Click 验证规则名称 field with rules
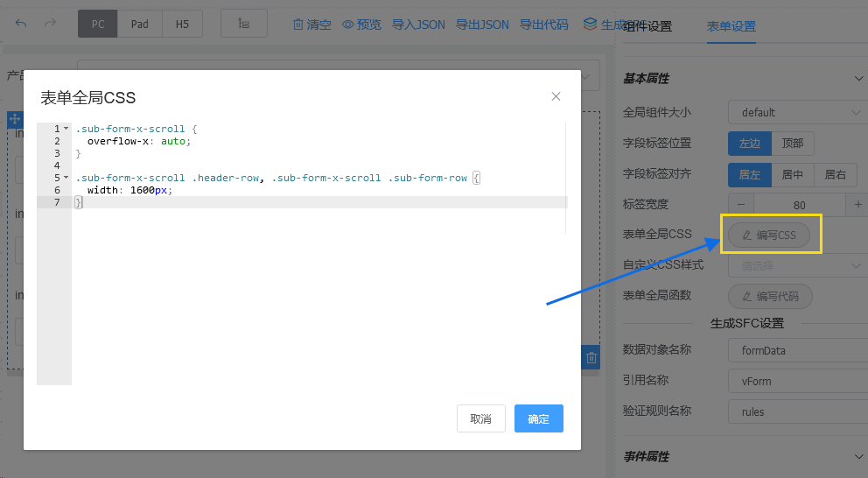This screenshot has height=478, width=868. coord(798,411)
